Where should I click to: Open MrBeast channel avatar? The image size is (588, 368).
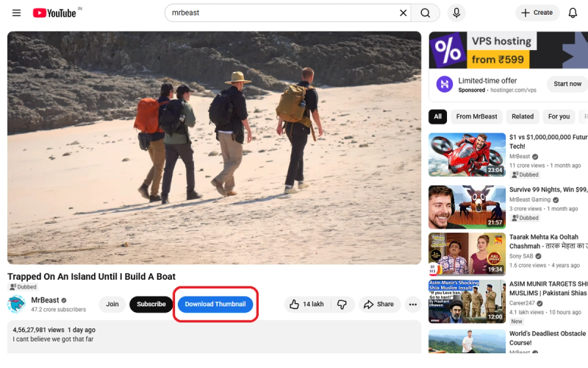[x=16, y=304]
